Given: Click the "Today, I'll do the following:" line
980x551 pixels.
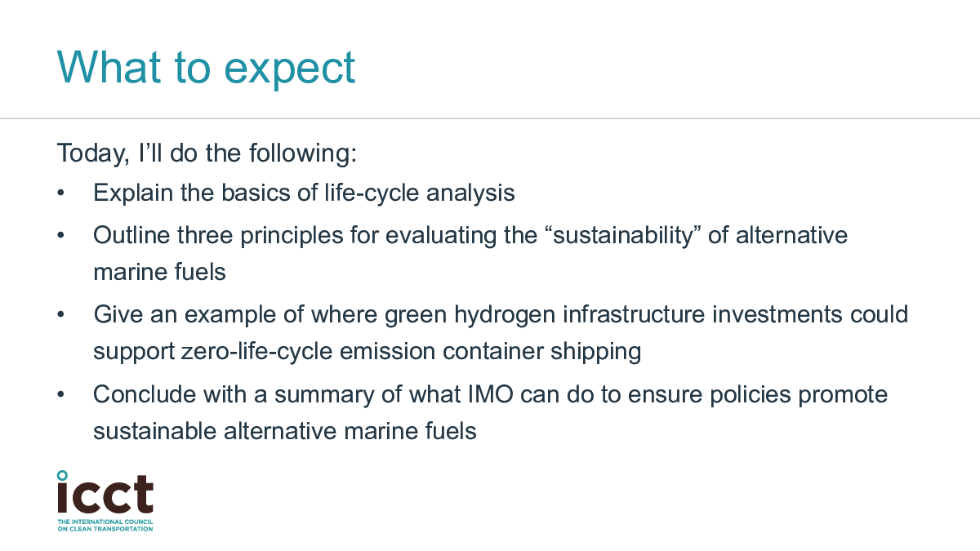Looking at the screenshot, I should 207,153.
